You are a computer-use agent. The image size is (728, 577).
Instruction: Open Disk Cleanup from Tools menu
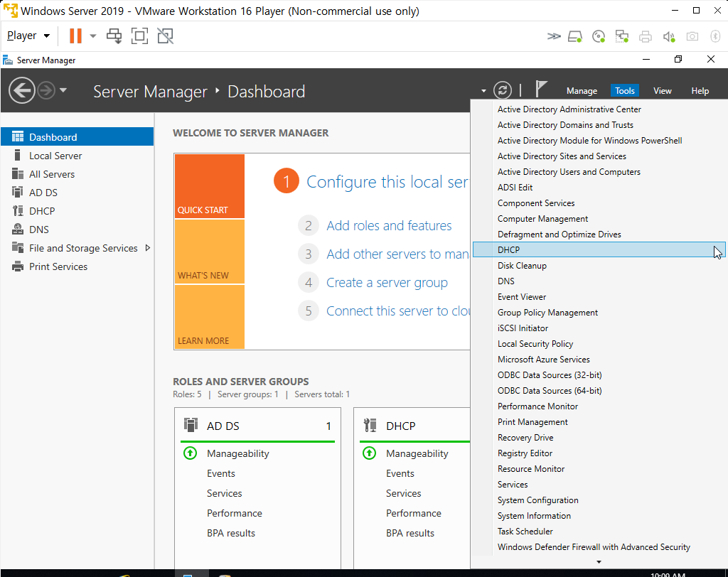599,266
